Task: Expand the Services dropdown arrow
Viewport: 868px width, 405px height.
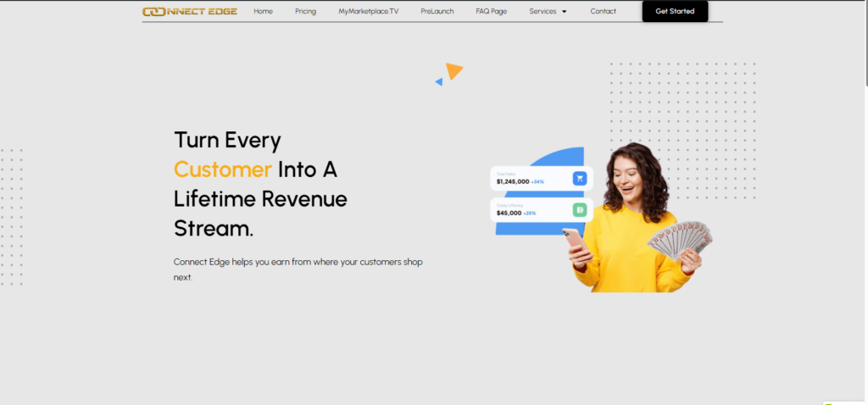Action: [x=565, y=12]
